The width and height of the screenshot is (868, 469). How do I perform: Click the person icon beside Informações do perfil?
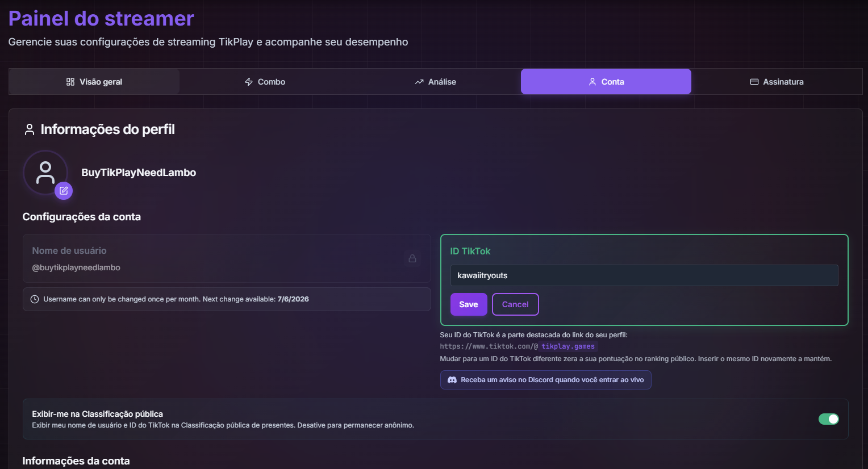[30, 130]
